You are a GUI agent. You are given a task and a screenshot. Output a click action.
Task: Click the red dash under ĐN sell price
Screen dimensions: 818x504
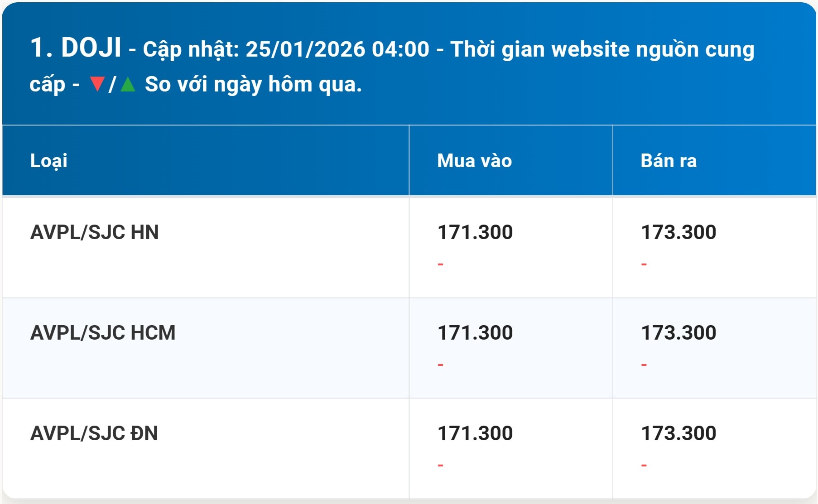point(644,465)
